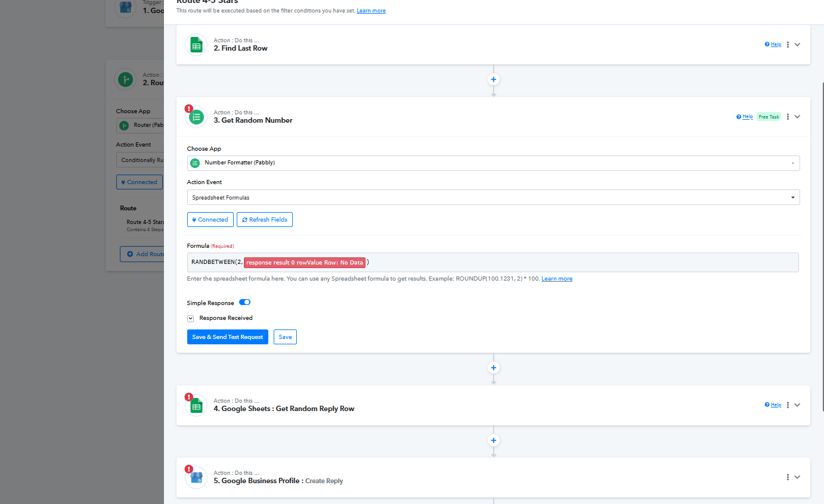This screenshot has width=824, height=504.
Task: Collapse the Get Random Number step
Action: [x=797, y=117]
